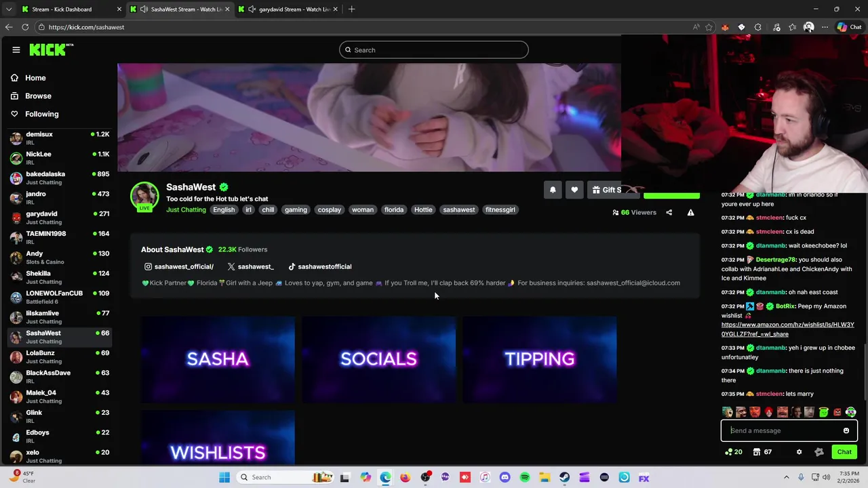Open sashawestofficial TikTok link
Image resolution: width=868 pixels, height=488 pixels.
(320, 266)
